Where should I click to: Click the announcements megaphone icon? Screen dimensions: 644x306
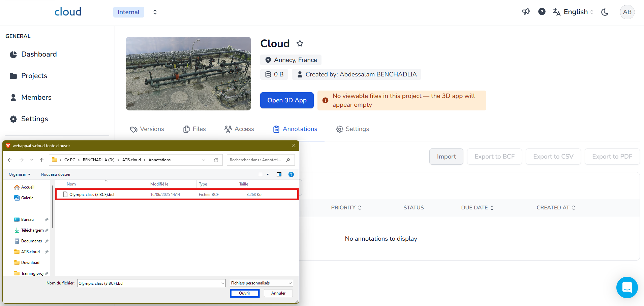(526, 12)
